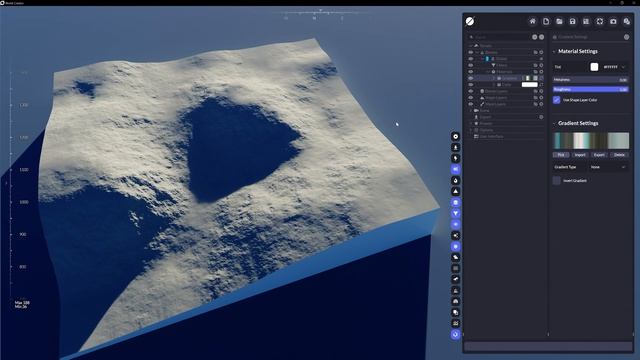Click the last icon after the camera icon
This screenshot has width=640, height=360.
pyautogui.click(x=627, y=21)
